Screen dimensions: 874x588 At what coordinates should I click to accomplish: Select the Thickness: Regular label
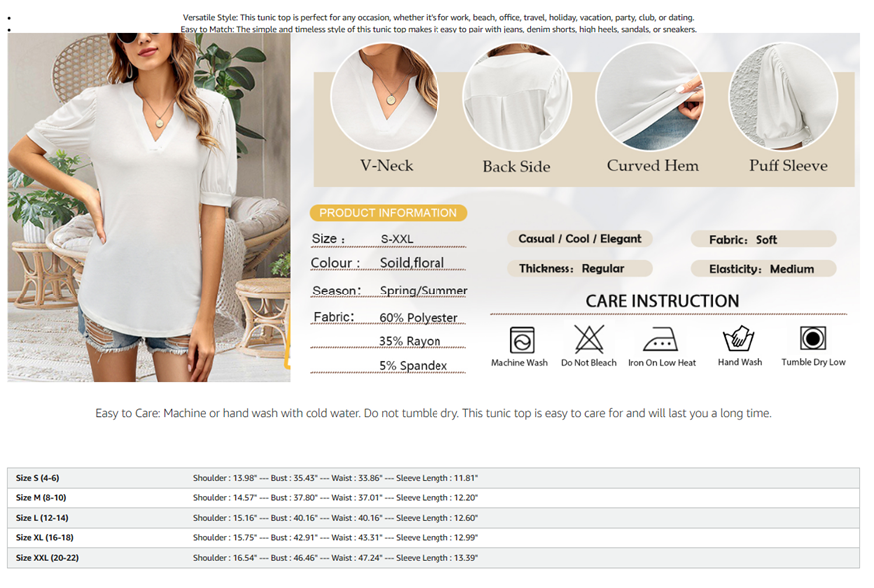(x=579, y=269)
